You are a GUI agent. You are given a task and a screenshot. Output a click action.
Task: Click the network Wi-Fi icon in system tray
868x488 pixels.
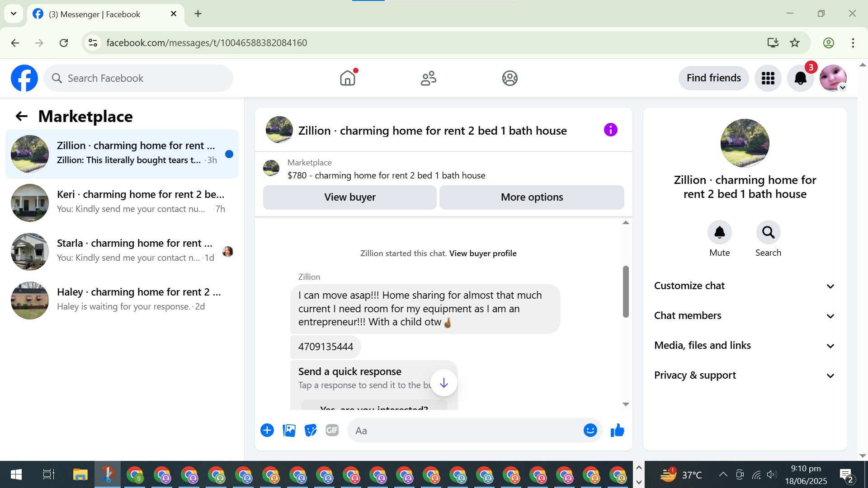pos(756,474)
